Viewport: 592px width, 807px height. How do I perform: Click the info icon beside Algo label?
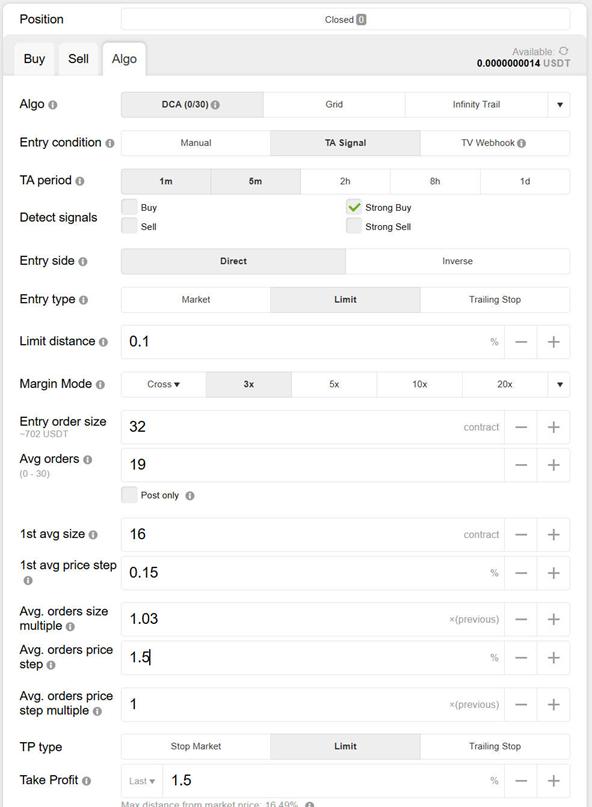53,105
